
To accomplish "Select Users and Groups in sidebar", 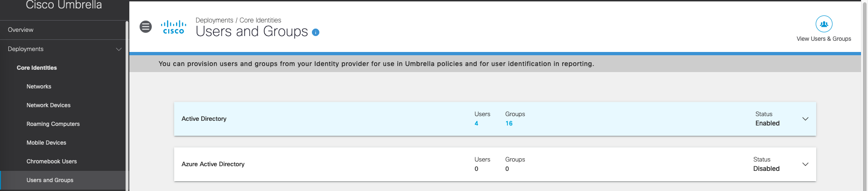I will 50,180.
